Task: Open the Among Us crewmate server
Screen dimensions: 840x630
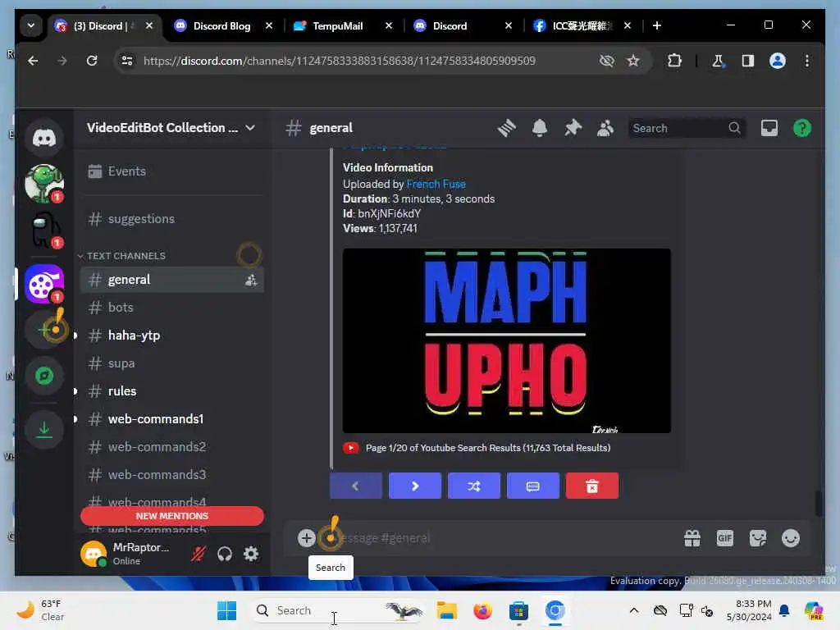Action: (x=44, y=230)
